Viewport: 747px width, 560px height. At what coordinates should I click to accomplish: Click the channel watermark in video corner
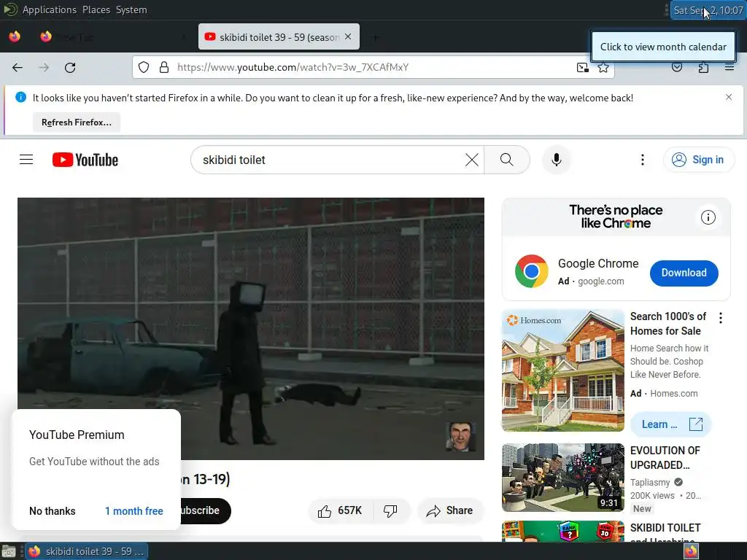[460, 436]
